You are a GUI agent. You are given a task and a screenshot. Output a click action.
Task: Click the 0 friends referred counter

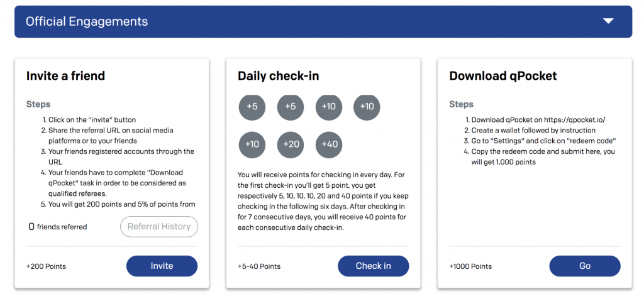click(57, 227)
